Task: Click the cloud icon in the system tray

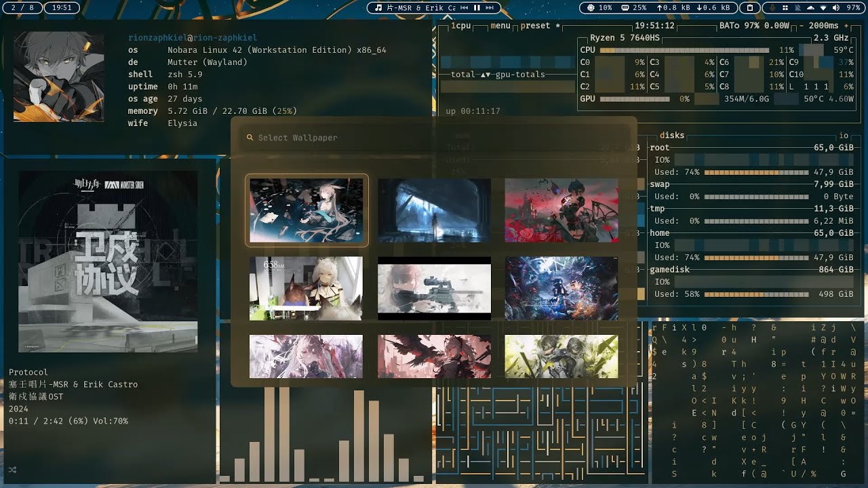Action: (x=810, y=7)
